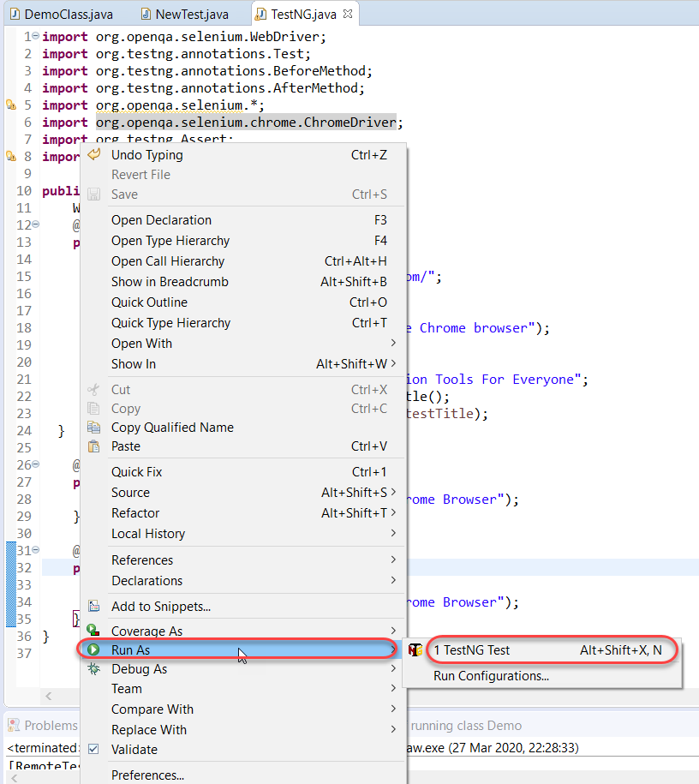Click the Debug As bug icon
The height and width of the screenshot is (784, 699).
(93, 669)
